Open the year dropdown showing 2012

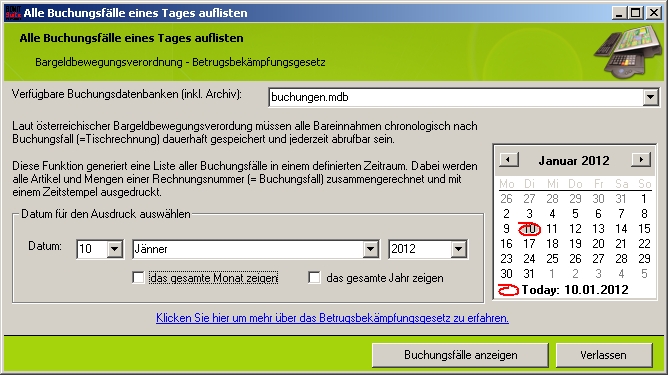coord(458,249)
